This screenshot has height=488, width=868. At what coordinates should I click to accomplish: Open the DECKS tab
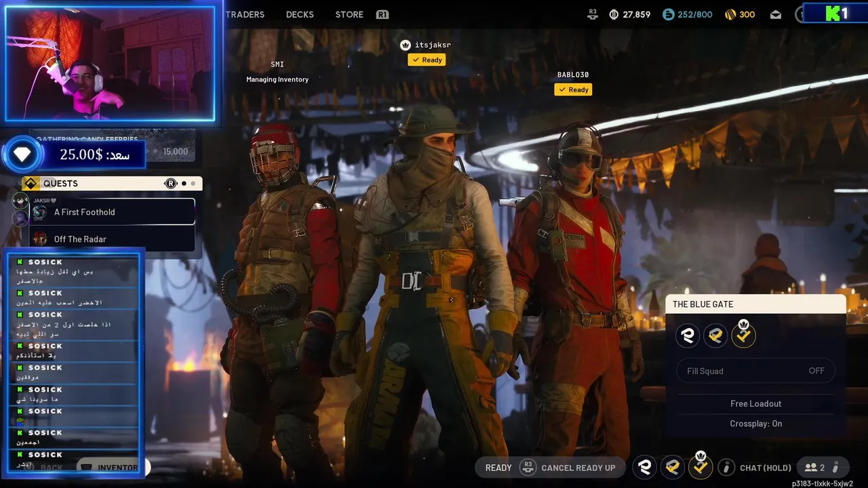[x=300, y=14]
